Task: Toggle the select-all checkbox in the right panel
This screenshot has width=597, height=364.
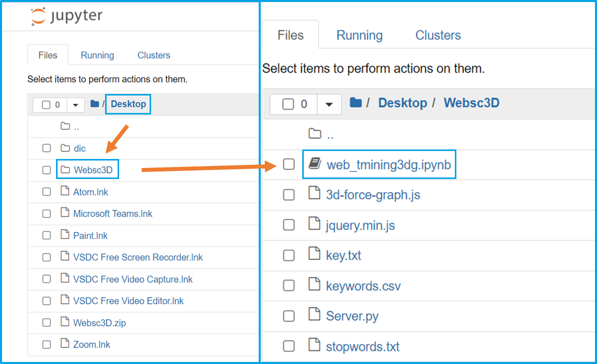Action: point(288,104)
